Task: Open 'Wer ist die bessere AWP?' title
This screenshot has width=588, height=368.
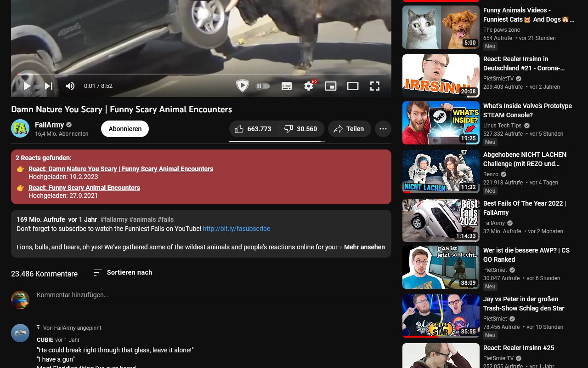Action: (x=526, y=255)
